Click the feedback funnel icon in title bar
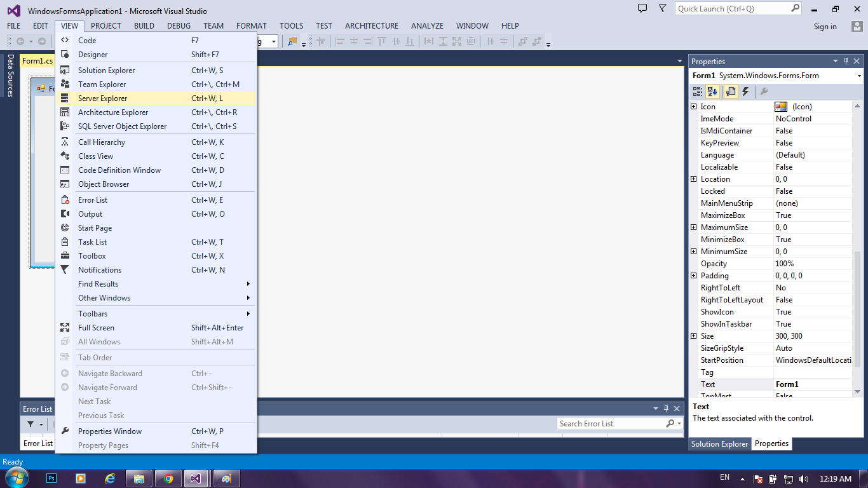The image size is (868, 488). click(x=662, y=8)
